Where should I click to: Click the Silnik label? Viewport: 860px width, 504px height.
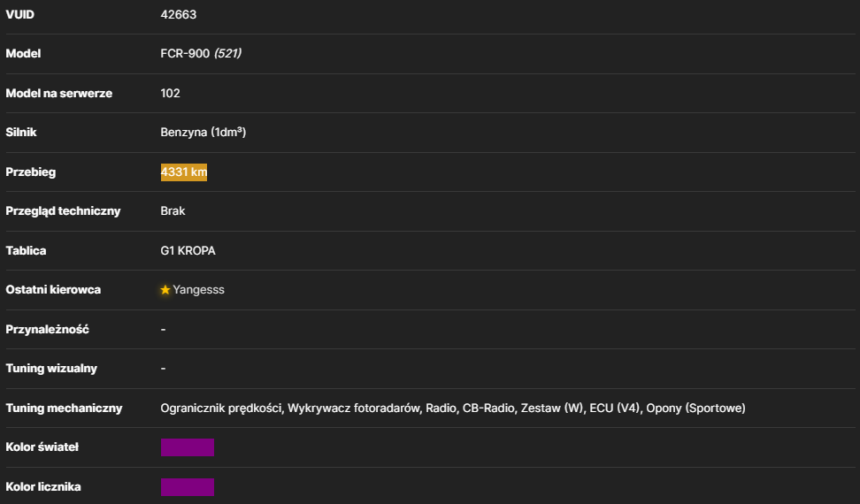tap(21, 132)
